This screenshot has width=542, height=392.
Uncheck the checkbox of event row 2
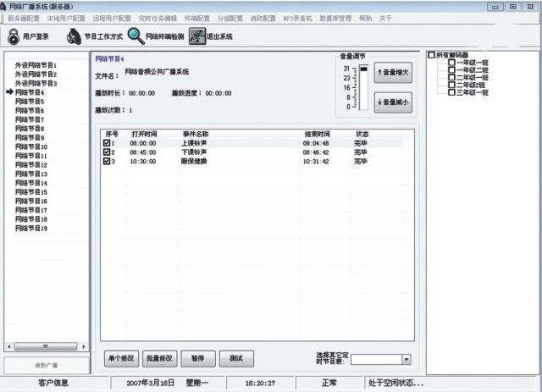coord(107,152)
